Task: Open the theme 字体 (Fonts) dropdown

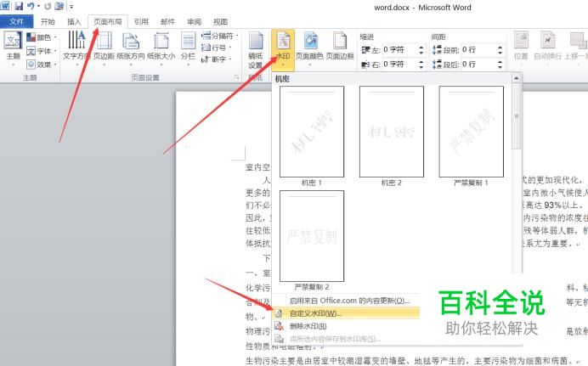Action: click(42, 51)
